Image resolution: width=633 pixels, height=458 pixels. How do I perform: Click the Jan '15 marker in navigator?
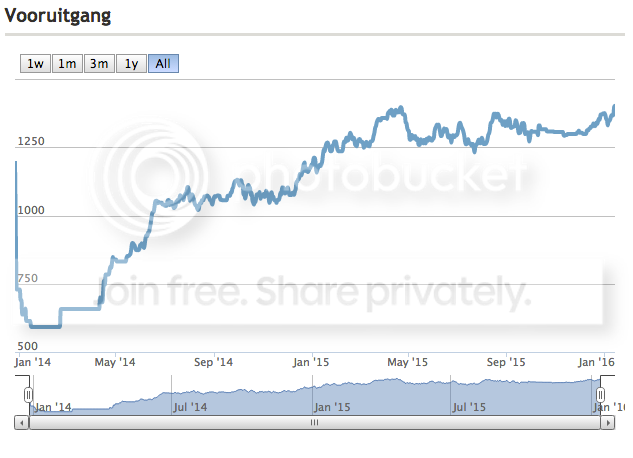[x=333, y=407]
